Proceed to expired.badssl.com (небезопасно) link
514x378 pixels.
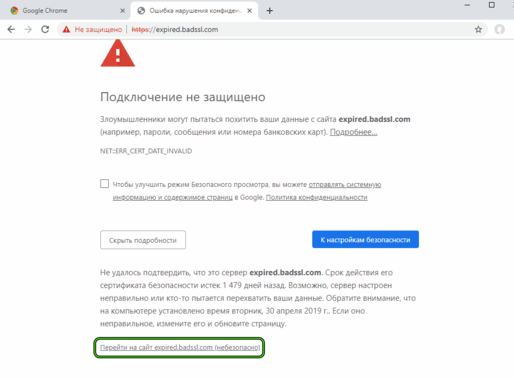(180, 347)
